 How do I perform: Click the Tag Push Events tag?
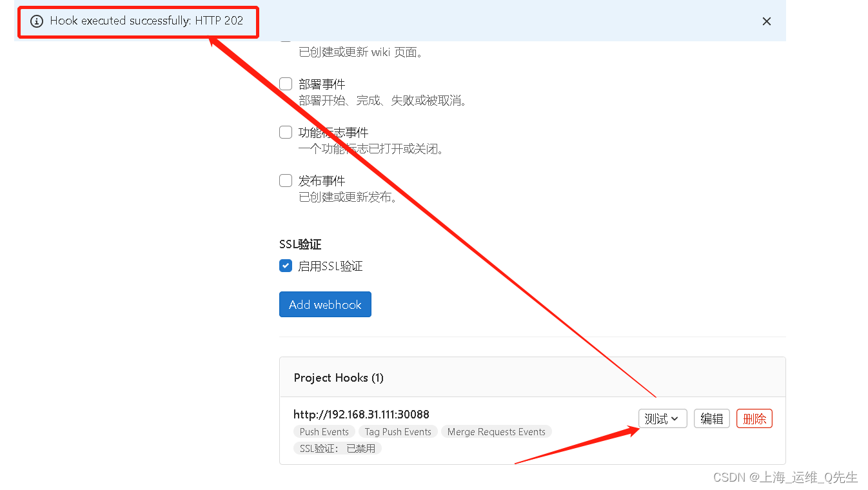click(398, 432)
